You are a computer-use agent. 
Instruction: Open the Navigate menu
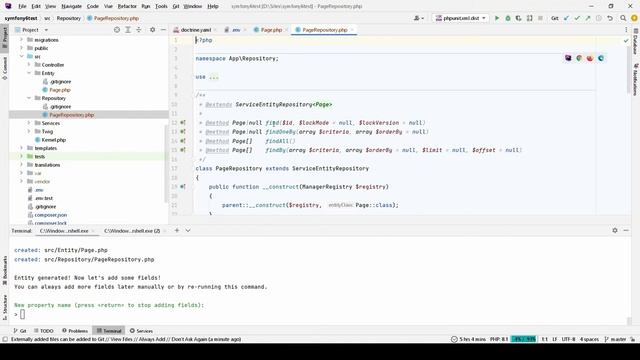[71, 6]
